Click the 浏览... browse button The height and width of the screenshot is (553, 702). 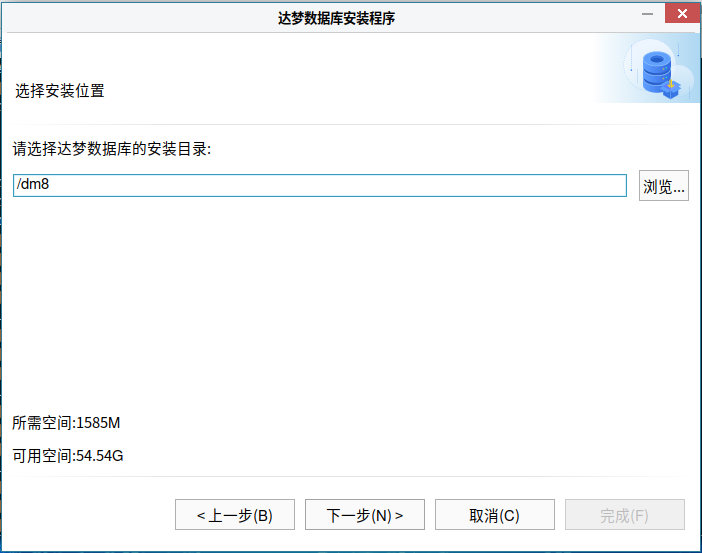click(x=663, y=185)
